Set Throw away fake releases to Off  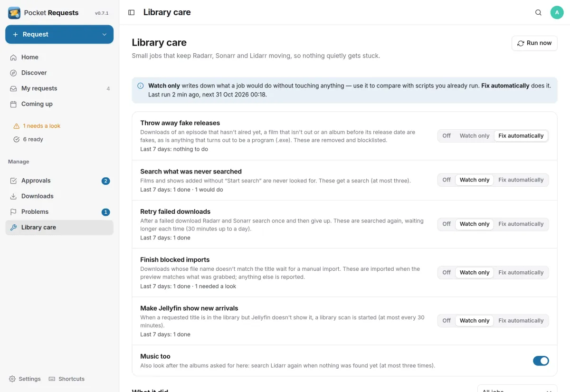pos(446,136)
